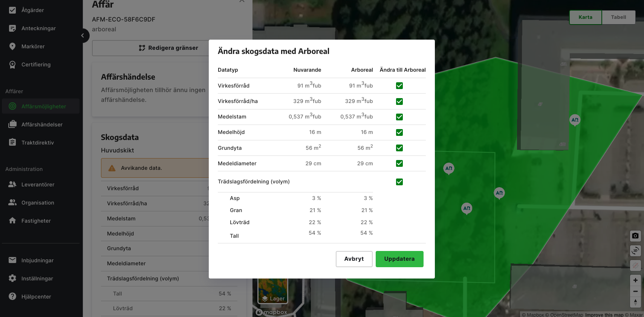Open Lager map layers thumbnail
Viewport: 644px width, 317px height.
click(x=272, y=291)
